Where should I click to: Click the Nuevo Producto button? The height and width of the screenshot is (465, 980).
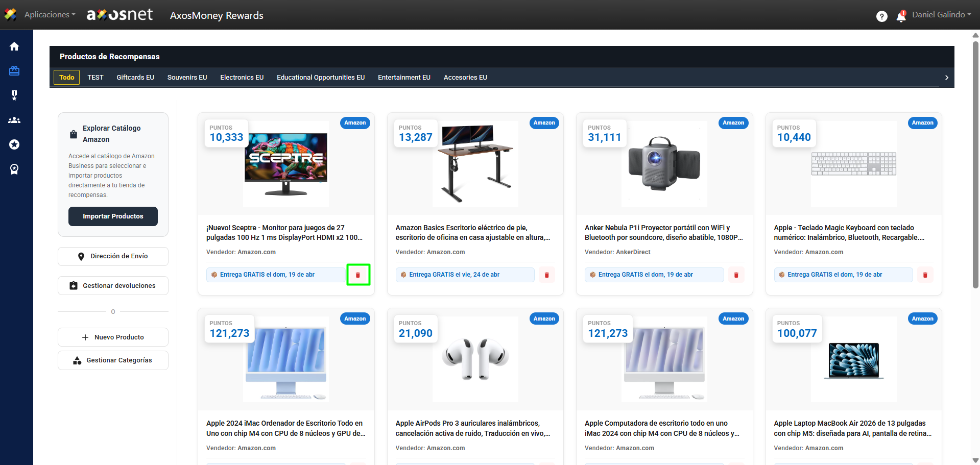pyautogui.click(x=113, y=337)
